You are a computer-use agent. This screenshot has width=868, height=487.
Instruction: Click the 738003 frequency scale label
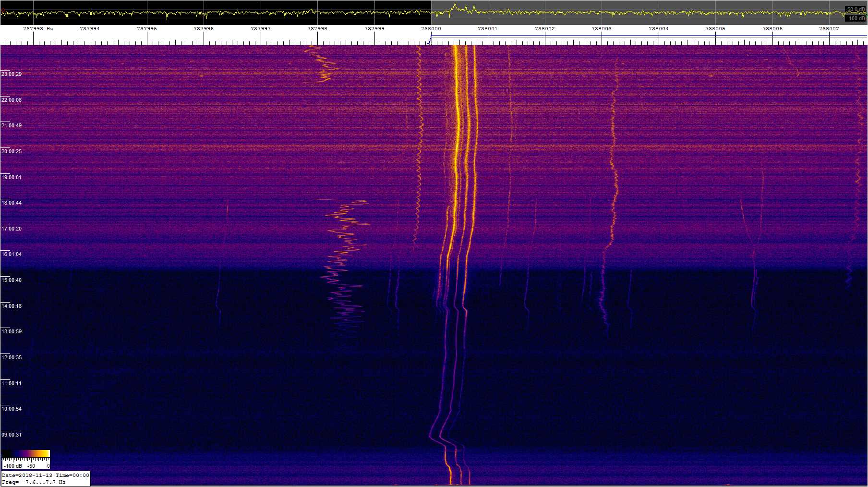(x=602, y=29)
